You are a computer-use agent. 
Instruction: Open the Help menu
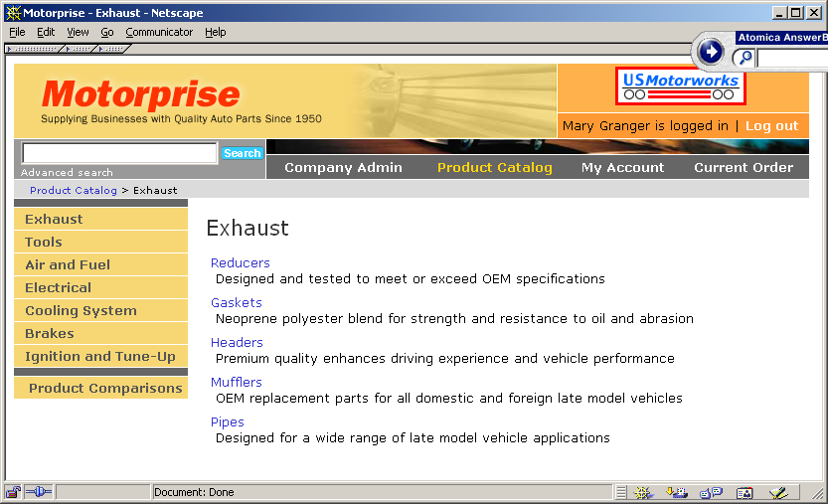pos(216,32)
